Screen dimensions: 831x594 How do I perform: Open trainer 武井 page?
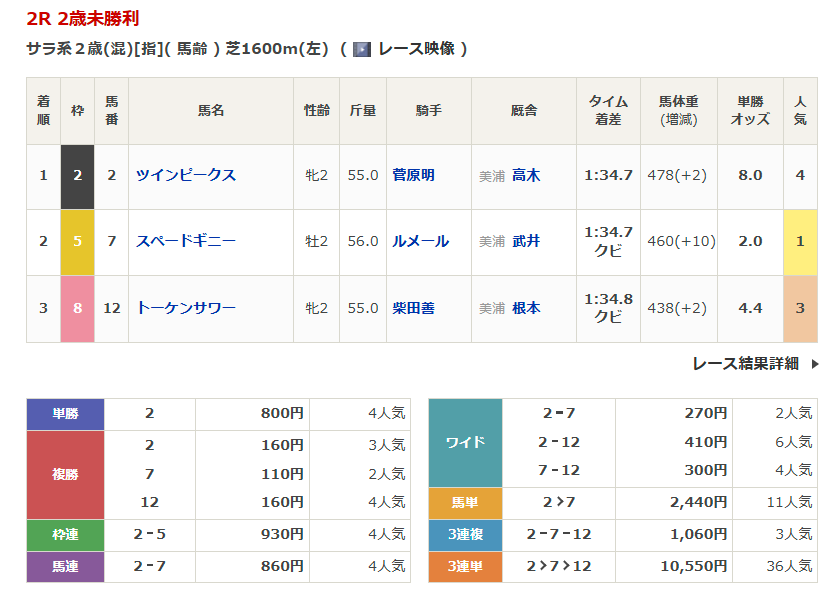(x=525, y=241)
